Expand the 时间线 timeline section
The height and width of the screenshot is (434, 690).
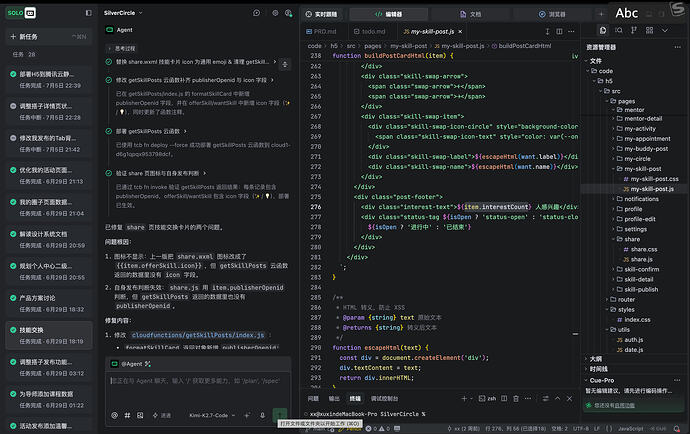597,369
